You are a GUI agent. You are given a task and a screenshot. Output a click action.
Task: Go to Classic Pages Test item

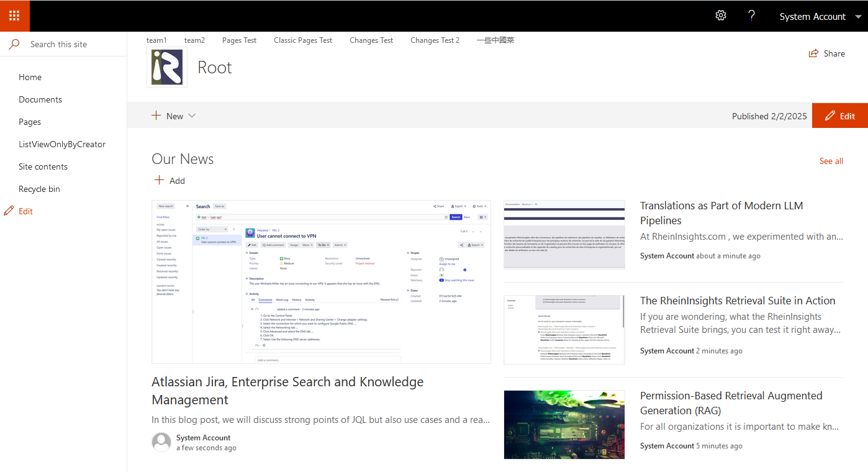pyautogui.click(x=303, y=40)
